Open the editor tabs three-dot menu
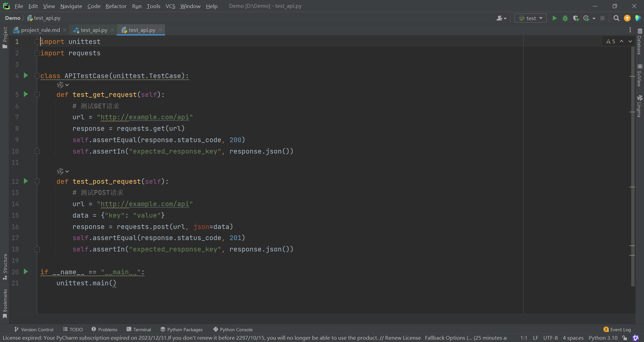This screenshot has width=644, height=342. point(630,30)
